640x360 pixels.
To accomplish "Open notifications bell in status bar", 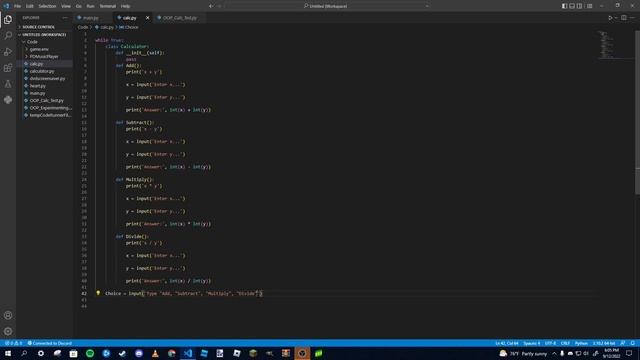I will point(632,343).
